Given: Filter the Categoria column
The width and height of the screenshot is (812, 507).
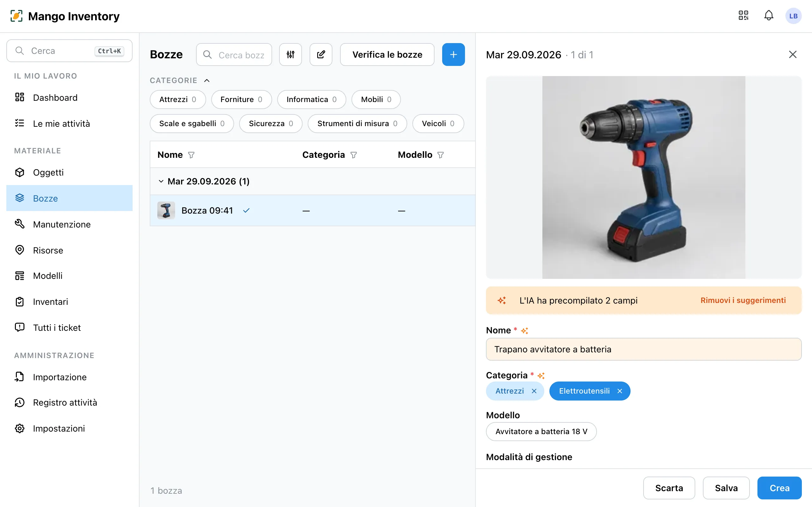Looking at the screenshot, I should point(354,155).
